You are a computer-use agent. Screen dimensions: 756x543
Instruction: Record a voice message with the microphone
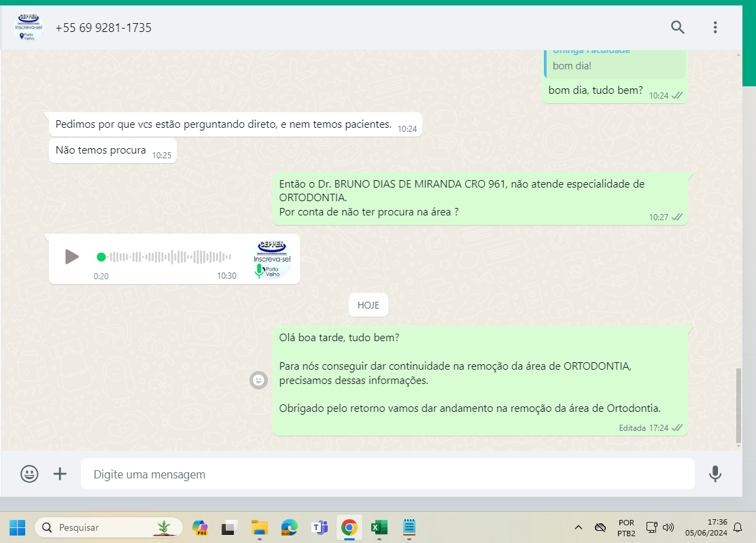click(715, 474)
